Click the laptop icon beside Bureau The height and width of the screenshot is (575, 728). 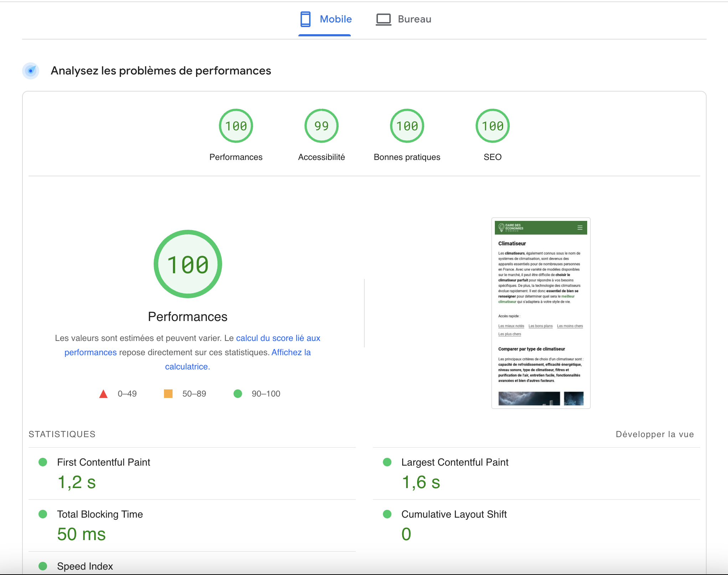tap(384, 20)
